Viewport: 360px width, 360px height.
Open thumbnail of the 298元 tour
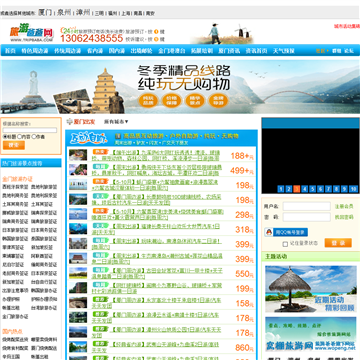tap(78, 214)
